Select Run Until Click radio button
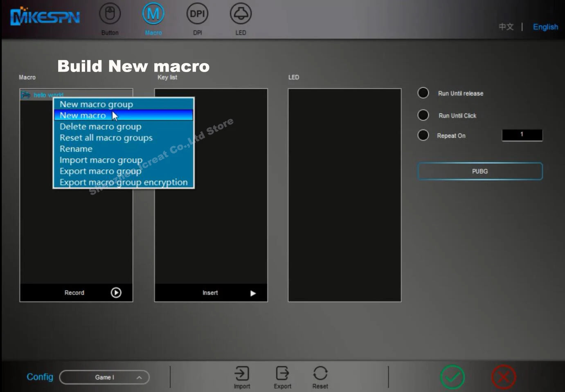The width and height of the screenshot is (565, 392). pos(423,115)
